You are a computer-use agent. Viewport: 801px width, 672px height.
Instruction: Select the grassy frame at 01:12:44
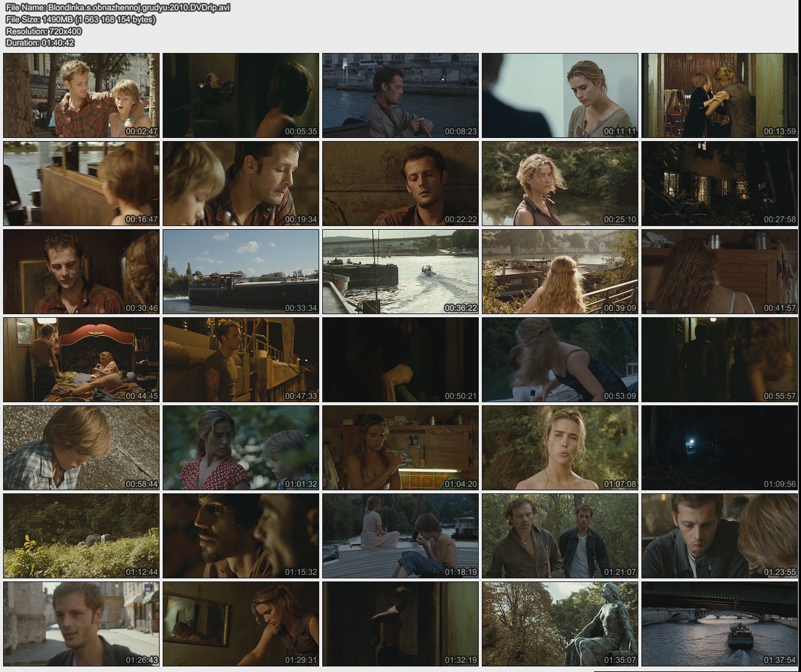point(81,536)
